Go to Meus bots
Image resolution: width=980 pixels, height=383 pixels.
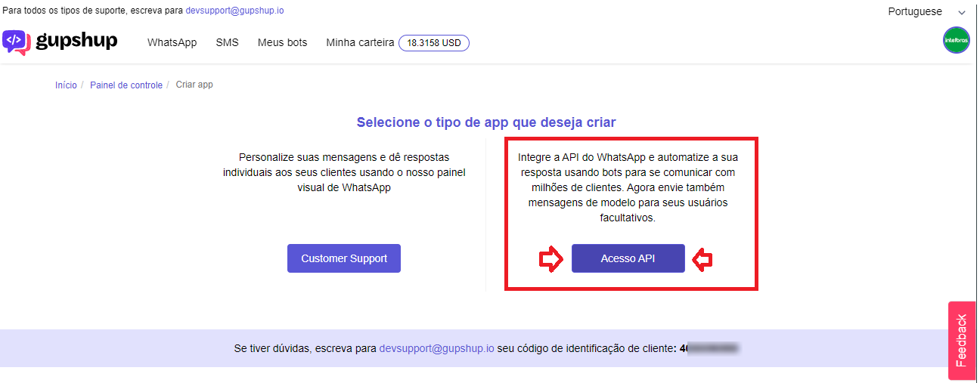[x=282, y=42]
